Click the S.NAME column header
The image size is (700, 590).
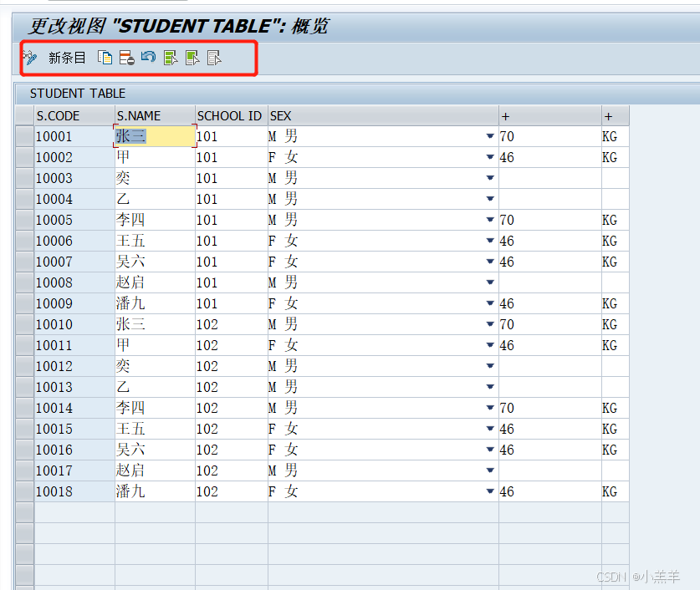point(155,115)
